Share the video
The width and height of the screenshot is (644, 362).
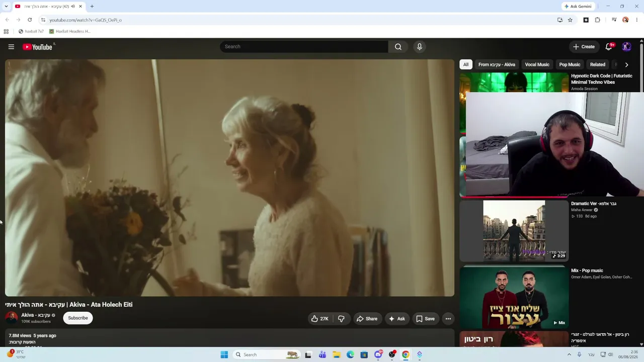click(x=367, y=319)
